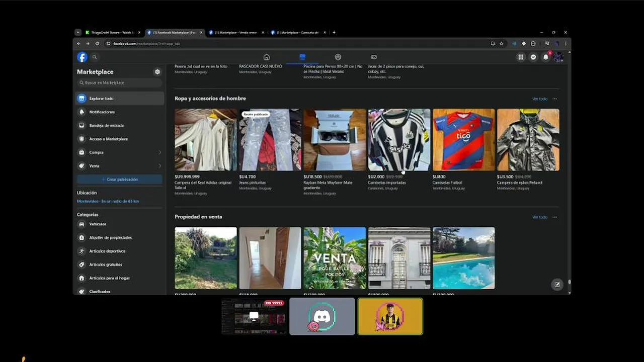The height and width of the screenshot is (362, 644).
Task: Click the facebook.com address bar
Action: (296, 44)
